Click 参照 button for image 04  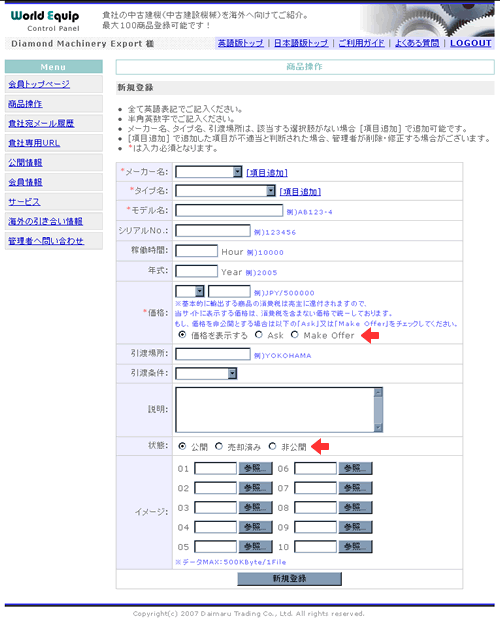(255, 527)
